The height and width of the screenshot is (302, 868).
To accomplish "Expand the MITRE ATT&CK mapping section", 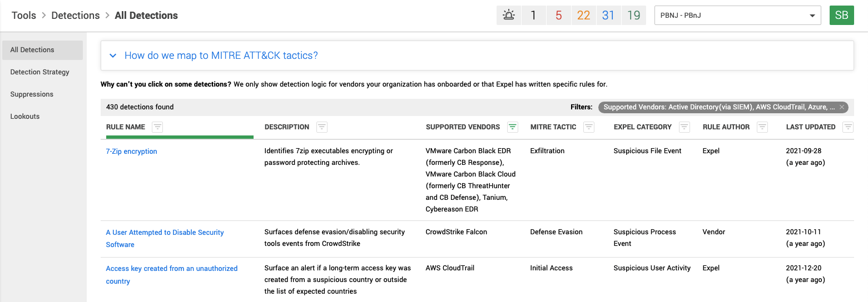I will pos(113,56).
